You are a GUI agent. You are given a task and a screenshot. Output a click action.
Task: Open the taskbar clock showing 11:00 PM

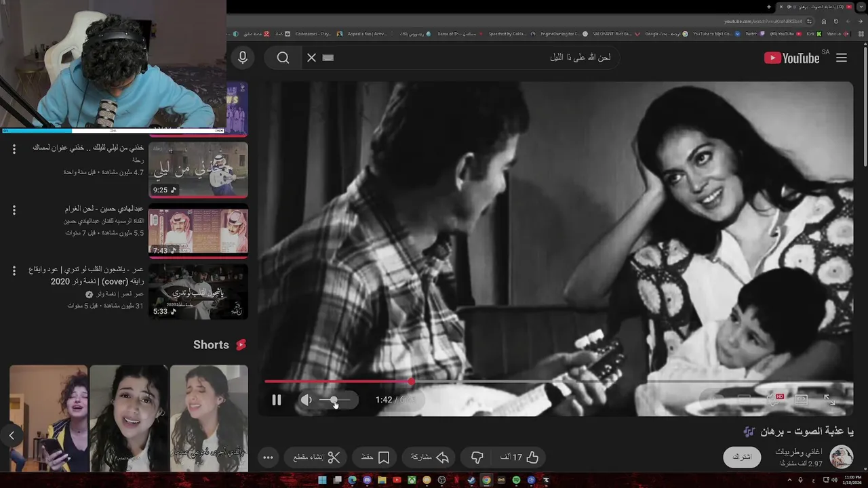coord(852,481)
